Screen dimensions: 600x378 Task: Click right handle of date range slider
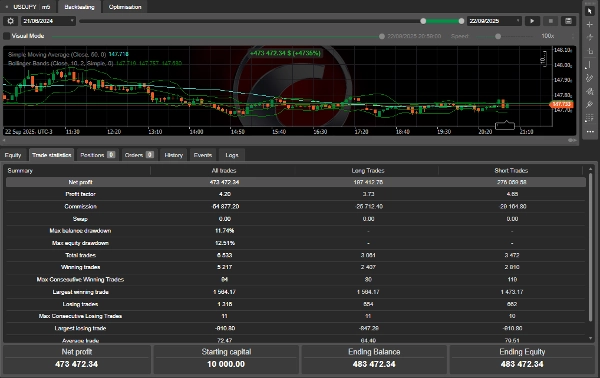[x=461, y=21]
